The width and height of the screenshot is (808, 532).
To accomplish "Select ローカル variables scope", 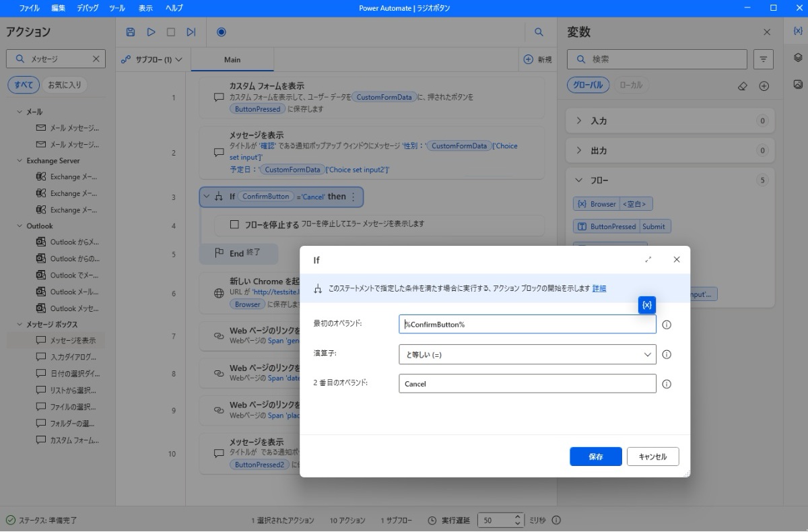I will [631, 85].
